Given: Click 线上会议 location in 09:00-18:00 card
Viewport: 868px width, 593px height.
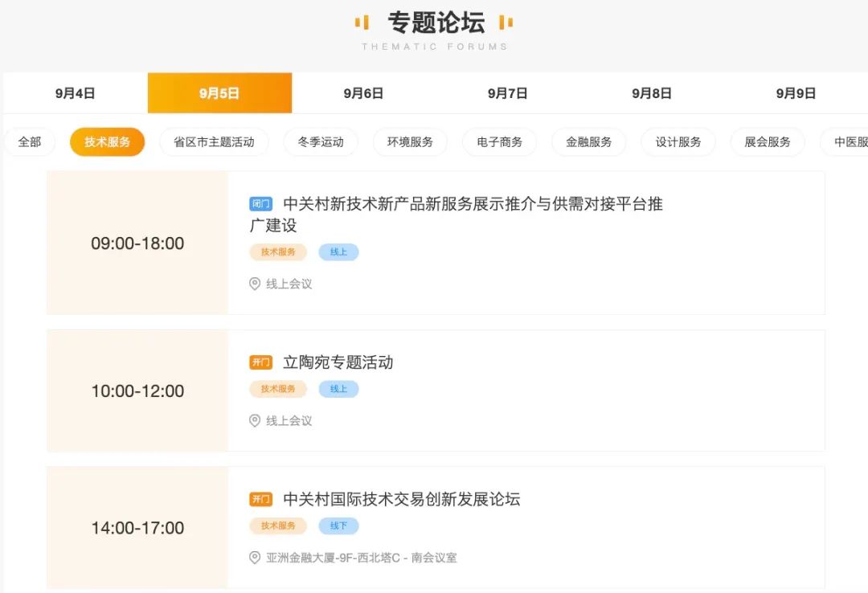Looking at the screenshot, I should pyautogui.click(x=289, y=284).
